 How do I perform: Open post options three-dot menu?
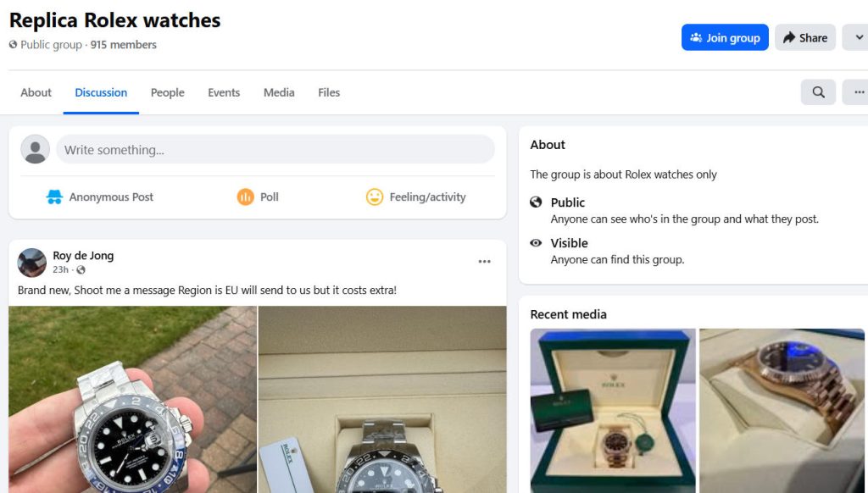[x=484, y=262]
